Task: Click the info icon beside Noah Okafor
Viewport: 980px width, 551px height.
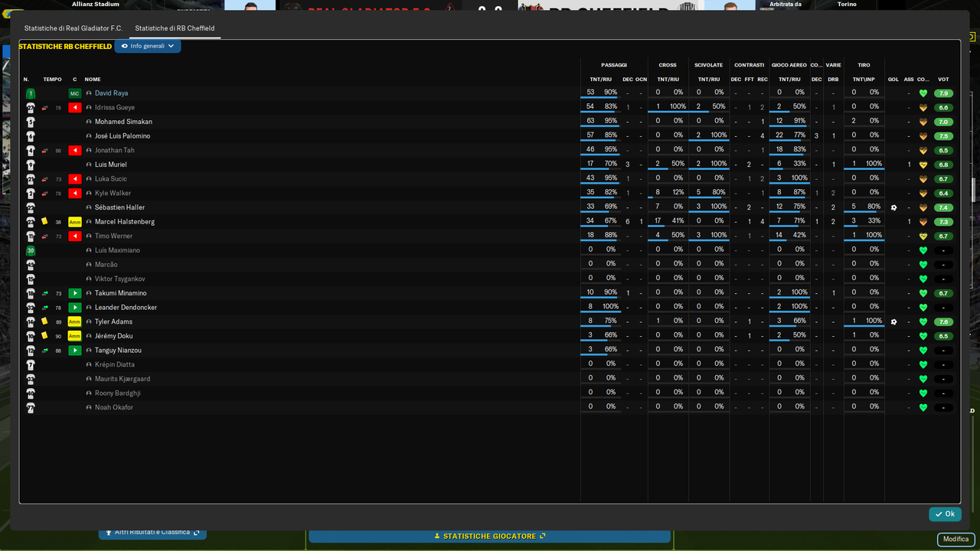Action: (x=89, y=408)
